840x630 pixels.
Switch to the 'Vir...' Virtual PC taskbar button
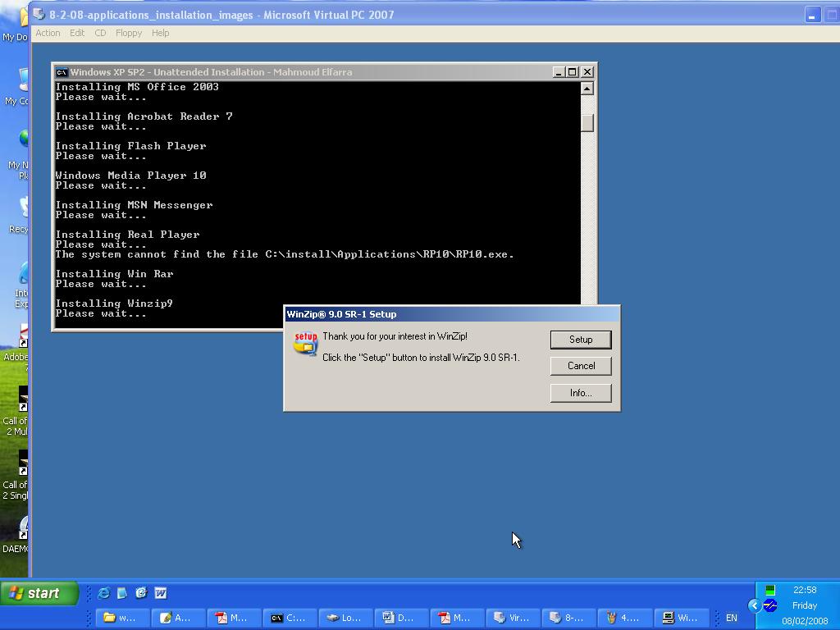pos(514,618)
